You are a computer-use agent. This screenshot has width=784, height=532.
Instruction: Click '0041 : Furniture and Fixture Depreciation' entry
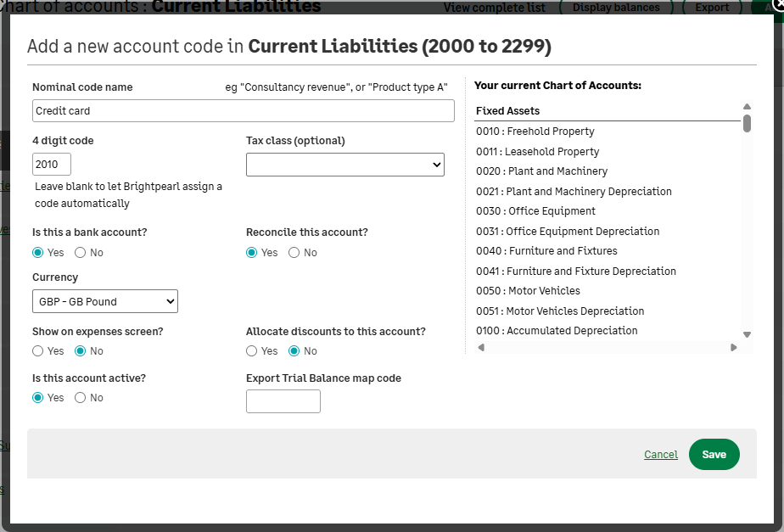[576, 271]
